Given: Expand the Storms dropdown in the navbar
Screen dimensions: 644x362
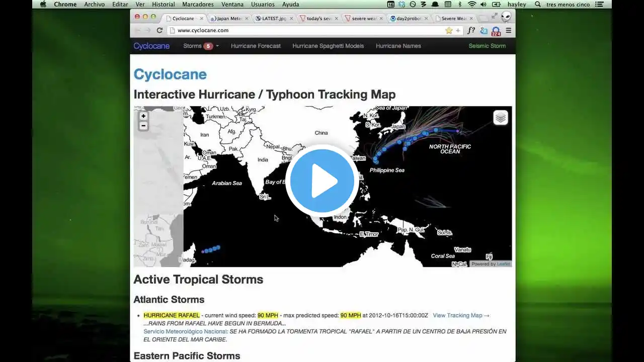Looking at the screenshot, I should click(x=201, y=46).
